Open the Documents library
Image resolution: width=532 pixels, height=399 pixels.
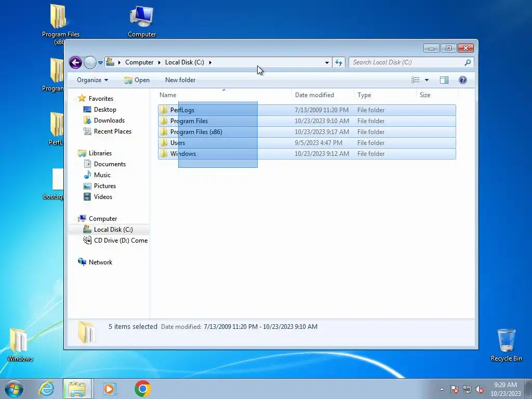point(104,164)
